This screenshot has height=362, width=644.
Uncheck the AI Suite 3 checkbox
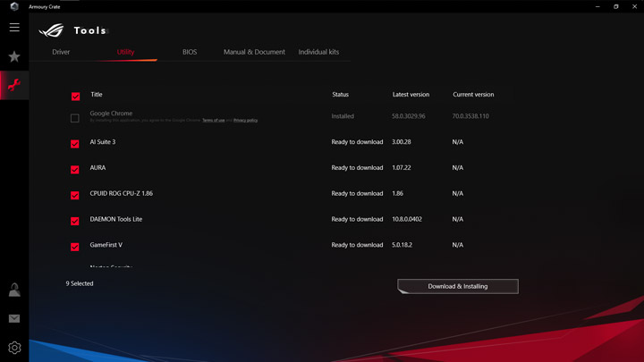coord(75,144)
